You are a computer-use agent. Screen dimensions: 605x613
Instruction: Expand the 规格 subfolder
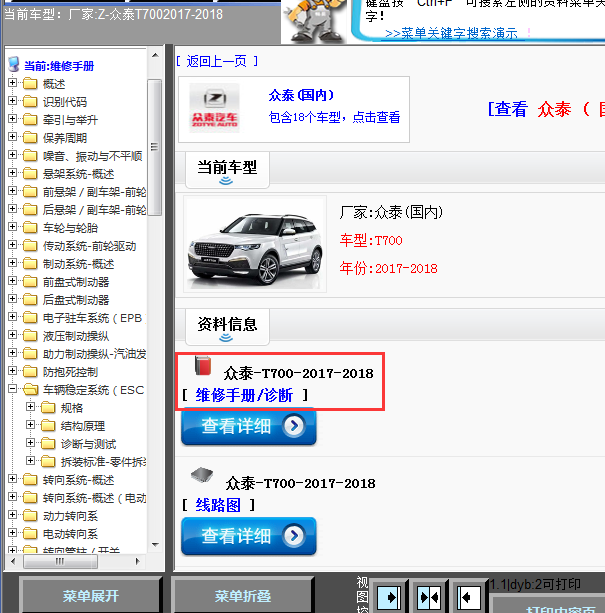[x=30, y=407]
